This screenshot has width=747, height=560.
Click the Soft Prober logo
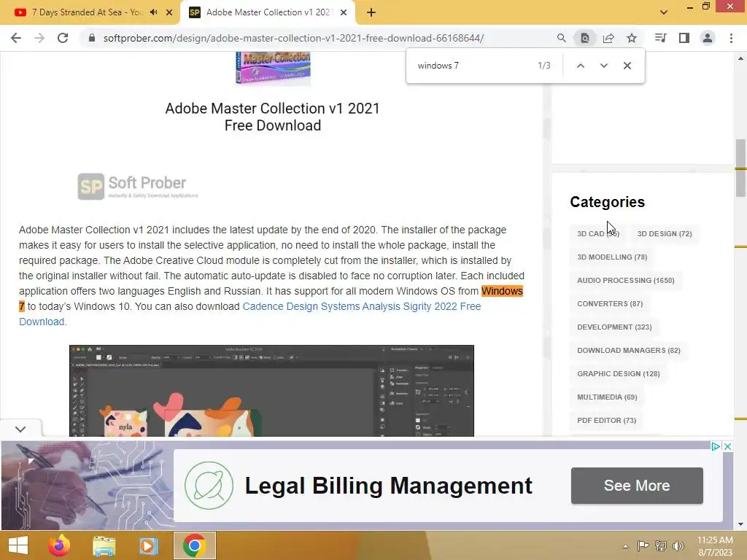138,187
